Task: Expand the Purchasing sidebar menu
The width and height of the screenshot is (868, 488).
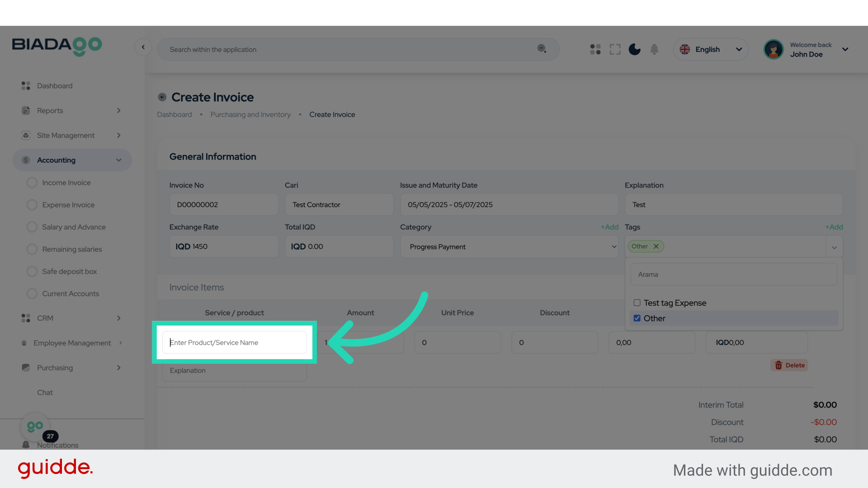Action: 118,368
